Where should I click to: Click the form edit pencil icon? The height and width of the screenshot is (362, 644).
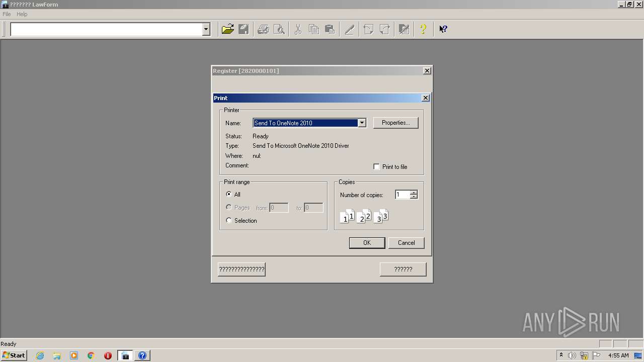click(404, 29)
